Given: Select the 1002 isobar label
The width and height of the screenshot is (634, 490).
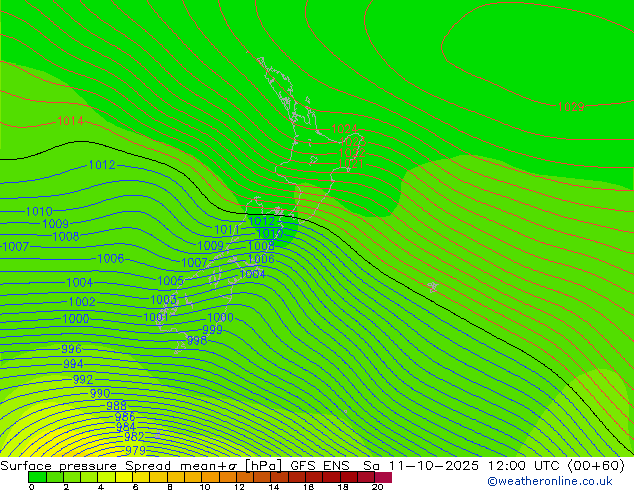Looking at the screenshot, I should (x=82, y=302).
